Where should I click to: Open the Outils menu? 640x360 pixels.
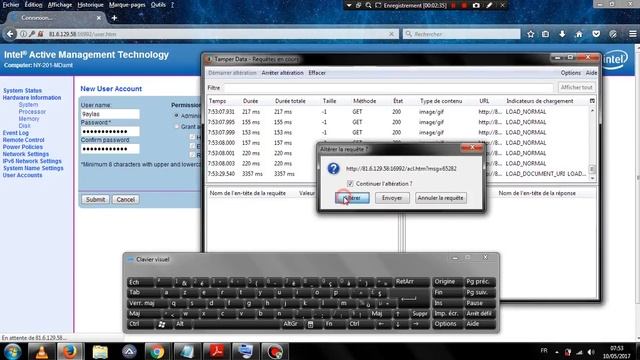pyautogui.click(x=158, y=5)
